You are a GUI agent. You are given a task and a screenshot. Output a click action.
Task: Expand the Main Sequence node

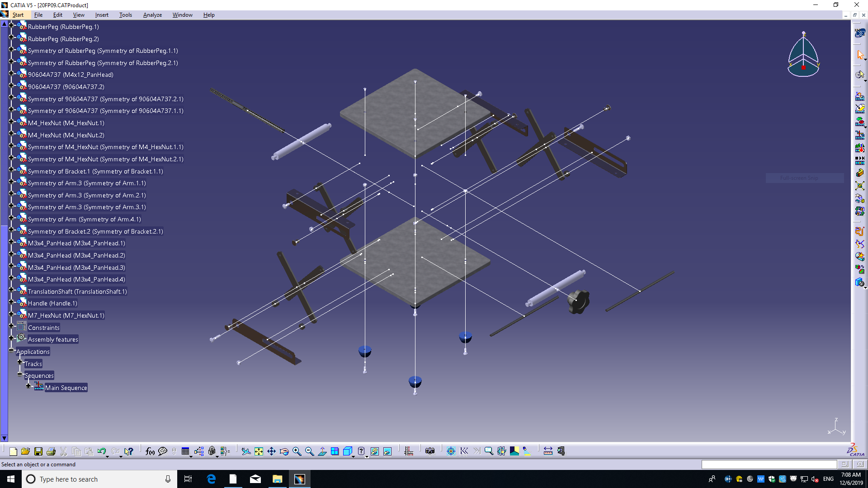point(28,386)
